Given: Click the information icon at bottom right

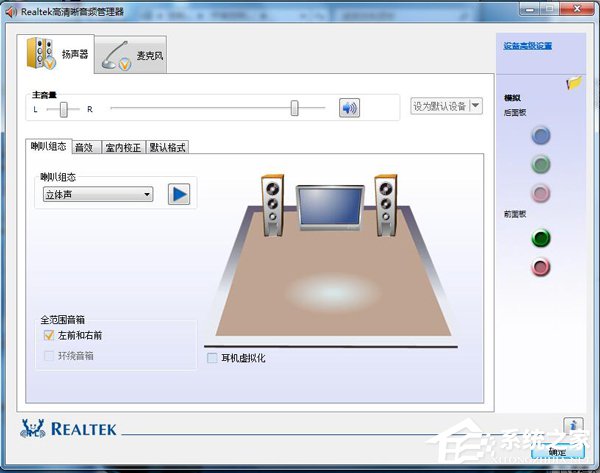Looking at the screenshot, I should [573, 425].
